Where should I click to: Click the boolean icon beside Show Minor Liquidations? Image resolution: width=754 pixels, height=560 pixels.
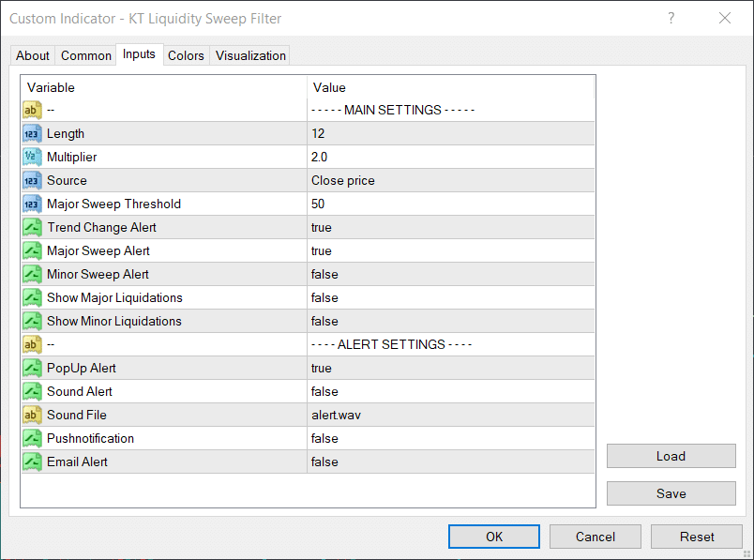click(x=32, y=322)
